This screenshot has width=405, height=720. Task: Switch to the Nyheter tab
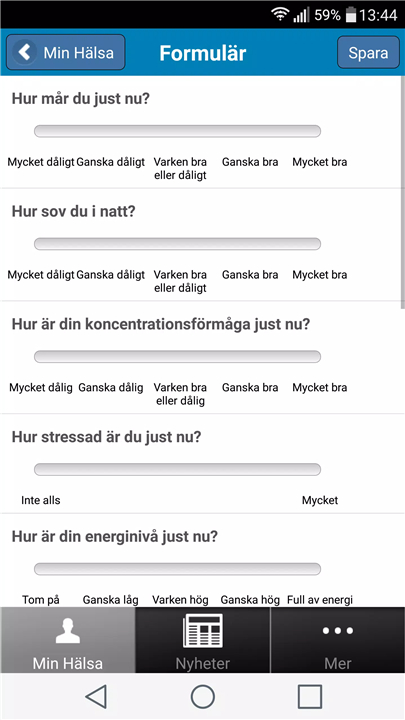coord(202,640)
